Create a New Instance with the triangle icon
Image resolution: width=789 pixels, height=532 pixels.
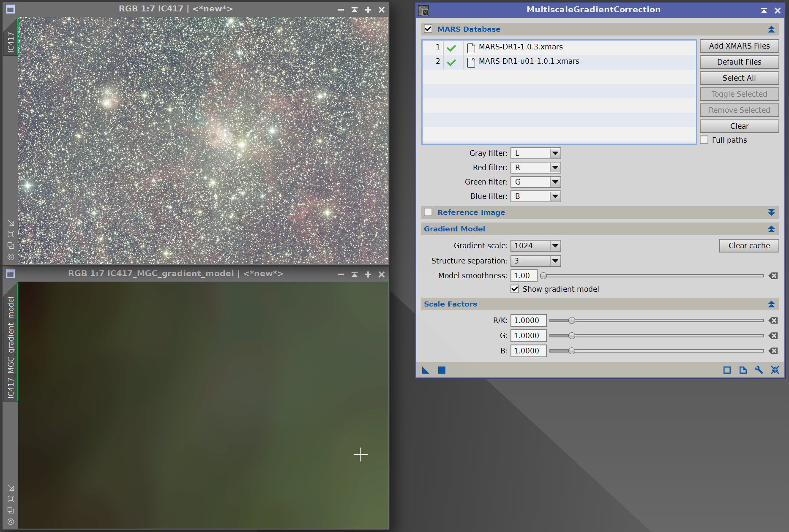click(x=426, y=370)
